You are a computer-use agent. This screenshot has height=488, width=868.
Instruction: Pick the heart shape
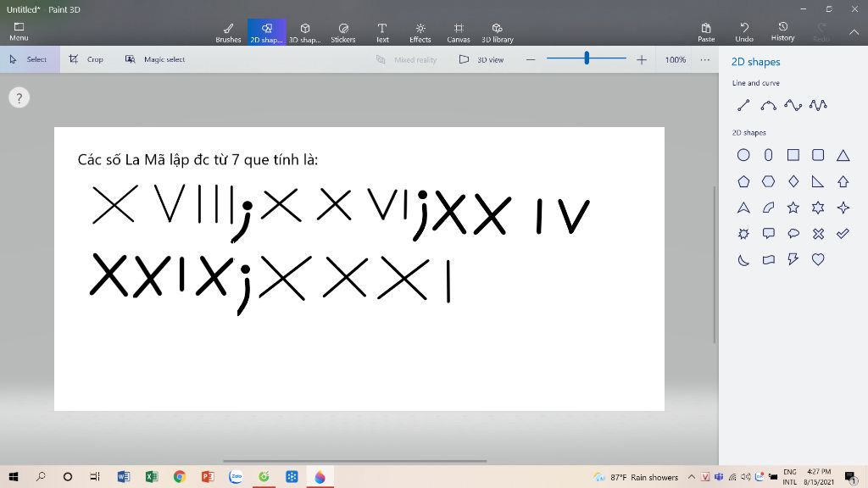point(818,259)
